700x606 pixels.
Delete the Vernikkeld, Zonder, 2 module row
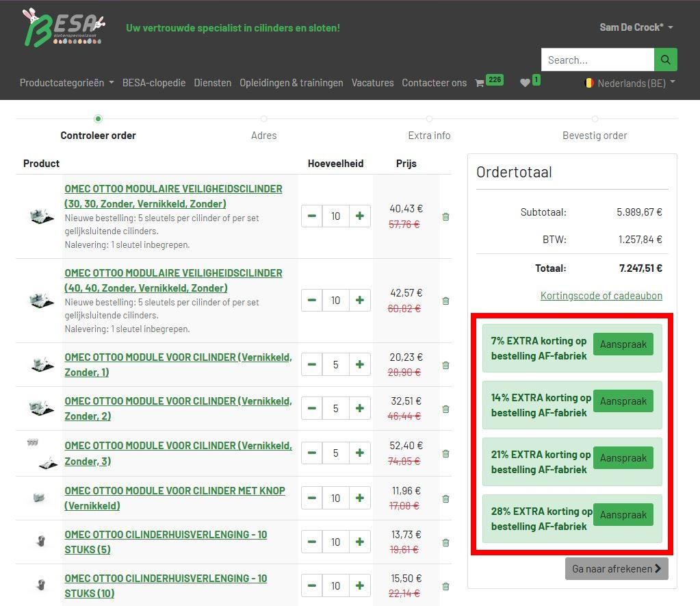click(x=445, y=409)
